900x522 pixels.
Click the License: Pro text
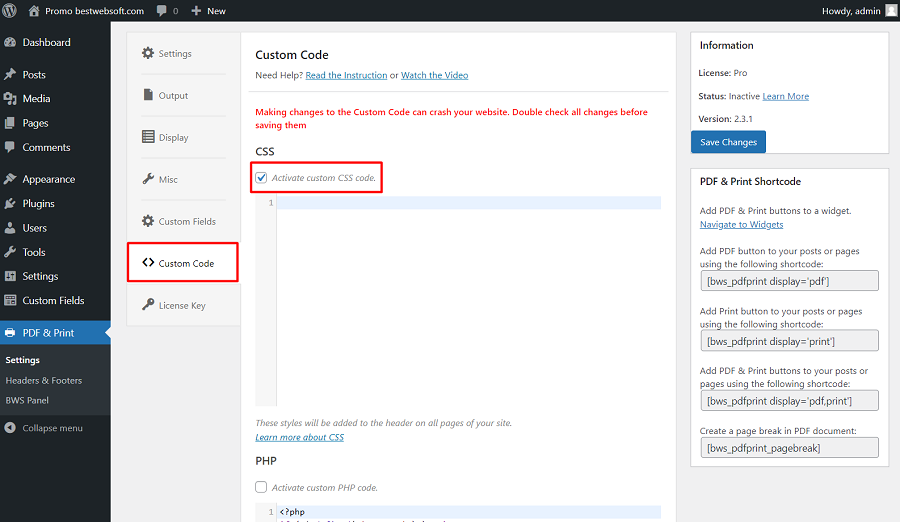coord(723,73)
